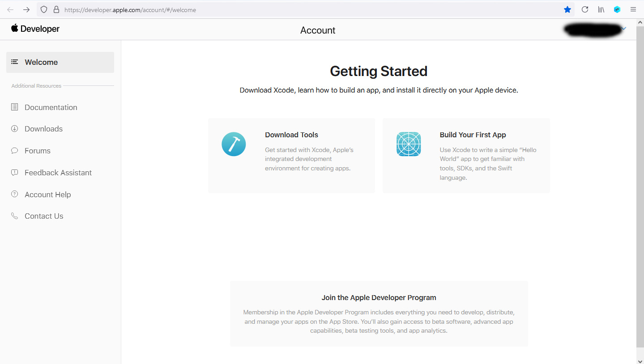Click the Apple Developer logo
Viewport: 644px width, 364px height.
[35, 29]
